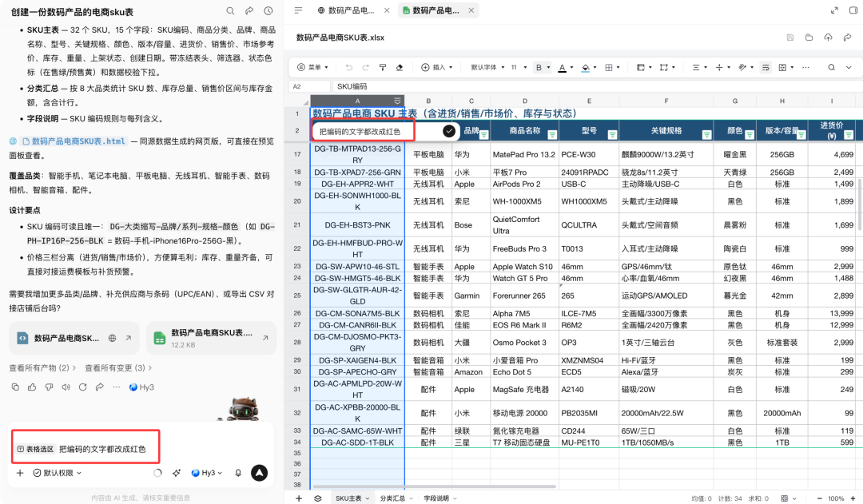Screen dimensions: 863x504
Task: Activate the format painter tool
Action: pos(383,67)
